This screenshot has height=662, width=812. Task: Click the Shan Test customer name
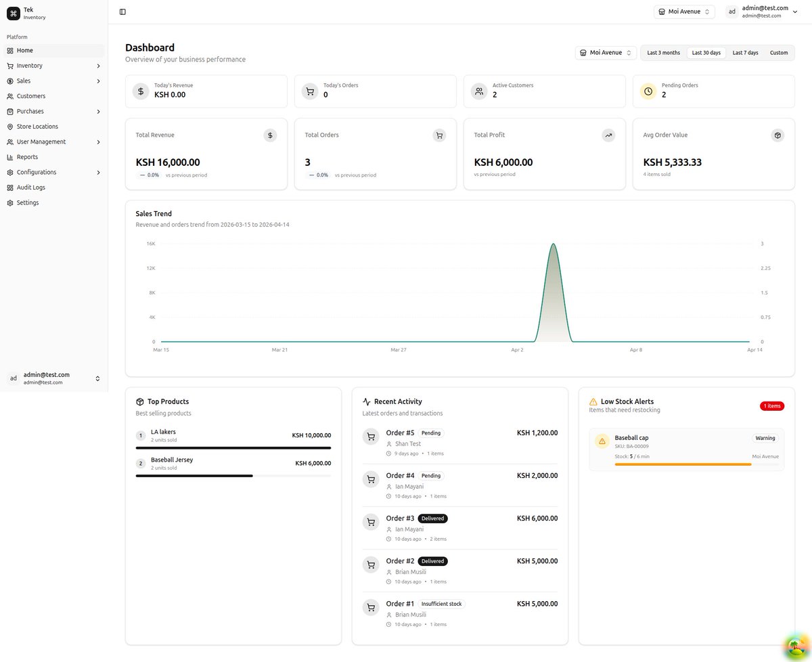pos(408,444)
